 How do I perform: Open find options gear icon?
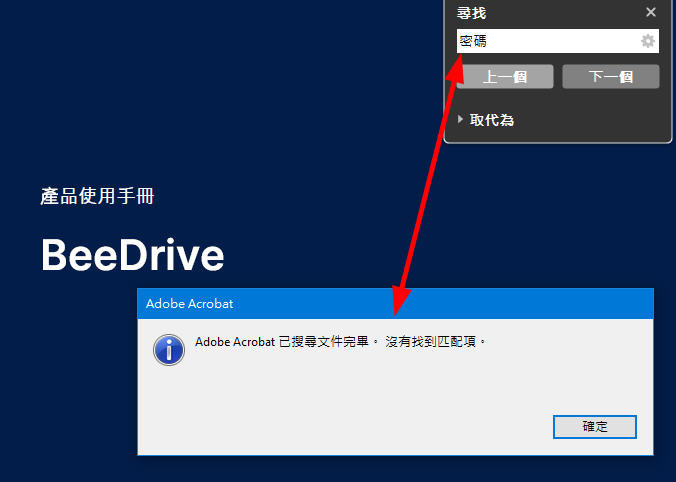tap(648, 41)
